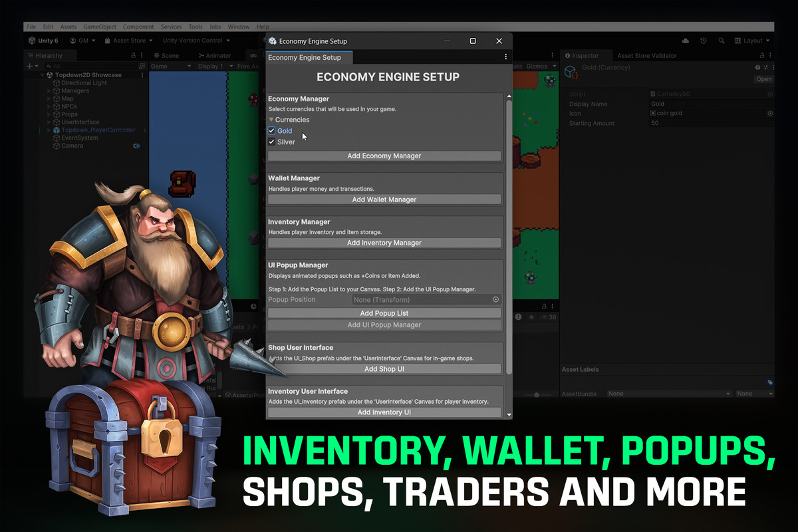Select the Inspector tab
This screenshot has width=798, height=532.
coord(586,56)
